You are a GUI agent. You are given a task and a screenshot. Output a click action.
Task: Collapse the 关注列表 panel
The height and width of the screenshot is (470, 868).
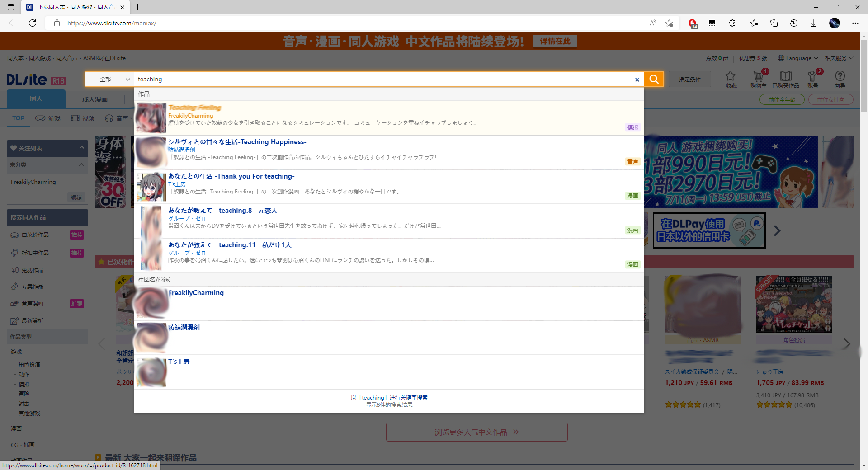point(81,148)
